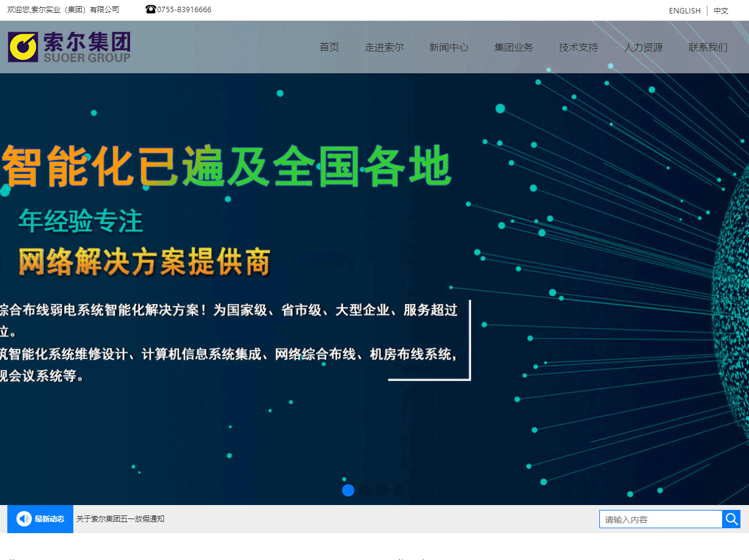749x560 pixels.
Task: Click banner text 网络解决方案提供商
Action: [x=144, y=262]
